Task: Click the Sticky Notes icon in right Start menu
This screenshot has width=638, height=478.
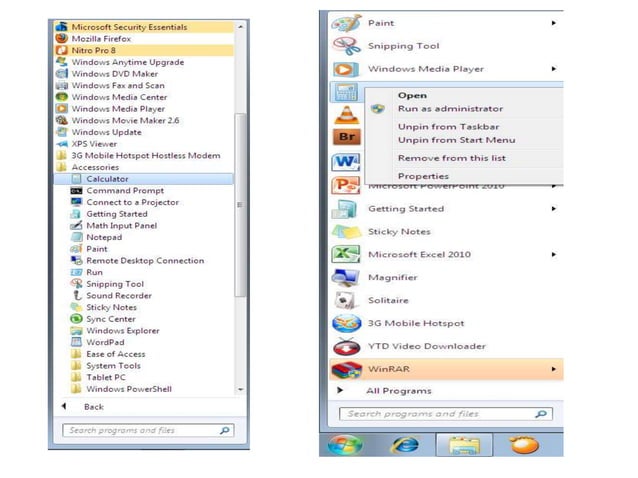Action: tap(346, 232)
